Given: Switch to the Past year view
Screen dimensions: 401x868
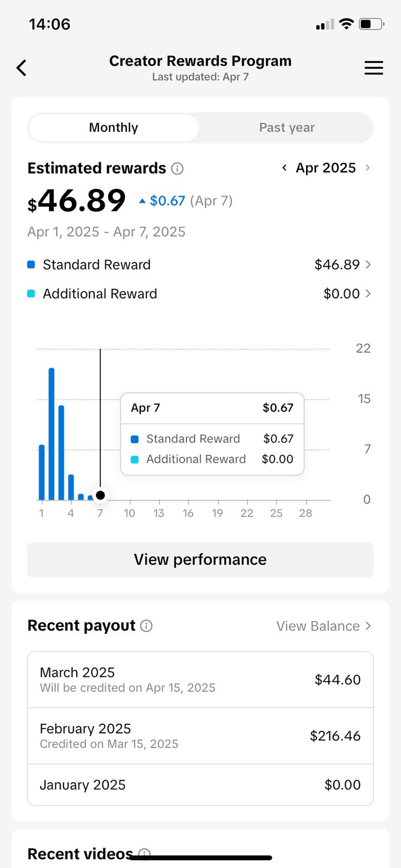Looking at the screenshot, I should [287, 127].
